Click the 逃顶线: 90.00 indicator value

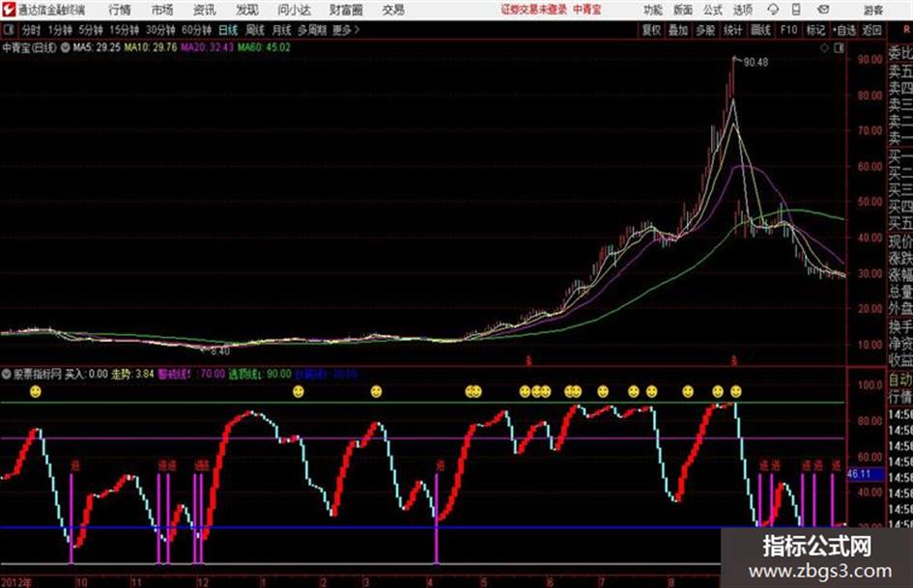click(x=260, y=375)
